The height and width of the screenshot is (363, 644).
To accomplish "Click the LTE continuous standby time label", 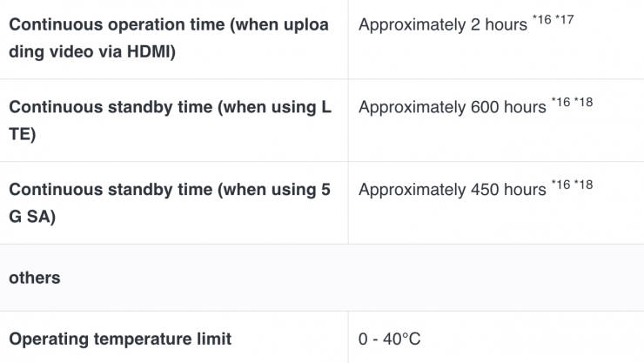I will coord(169,121).
